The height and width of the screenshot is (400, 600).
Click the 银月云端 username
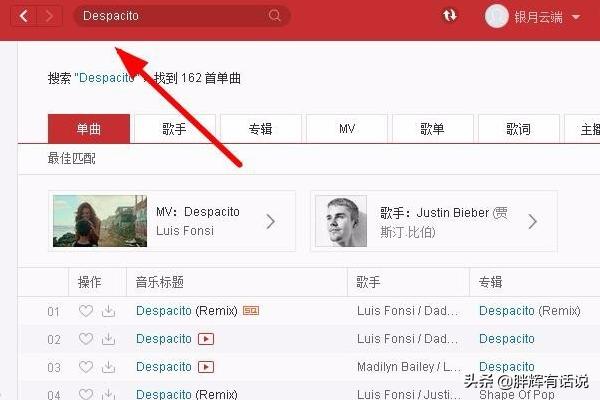538,17
